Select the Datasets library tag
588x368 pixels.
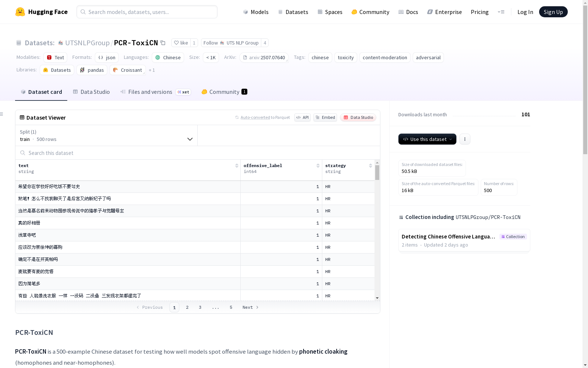coord(57,70)
